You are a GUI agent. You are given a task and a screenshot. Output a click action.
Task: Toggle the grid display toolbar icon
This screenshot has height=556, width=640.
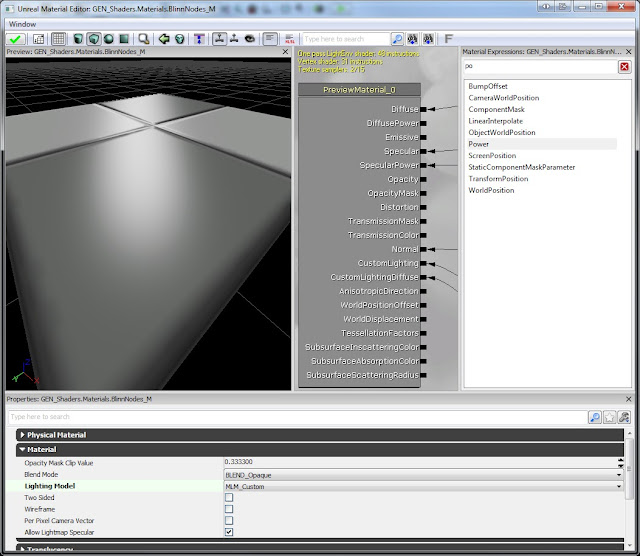pyautogui.click(x=58, y=39)
